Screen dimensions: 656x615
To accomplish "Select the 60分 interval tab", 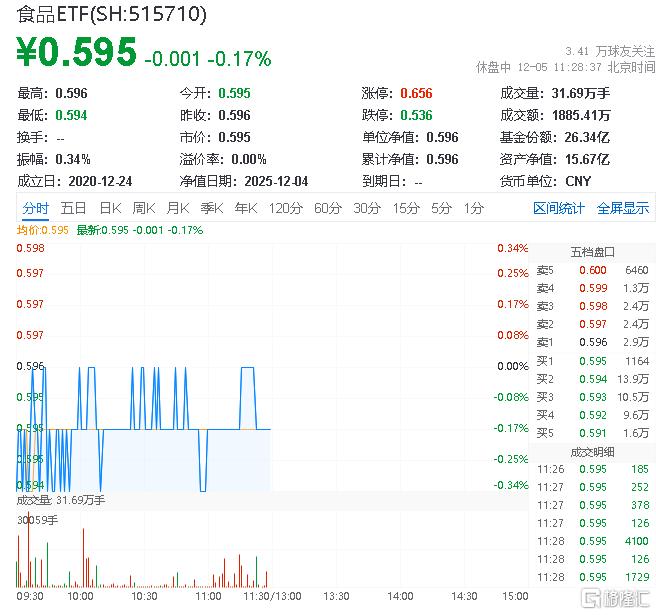I will (328, 208).
